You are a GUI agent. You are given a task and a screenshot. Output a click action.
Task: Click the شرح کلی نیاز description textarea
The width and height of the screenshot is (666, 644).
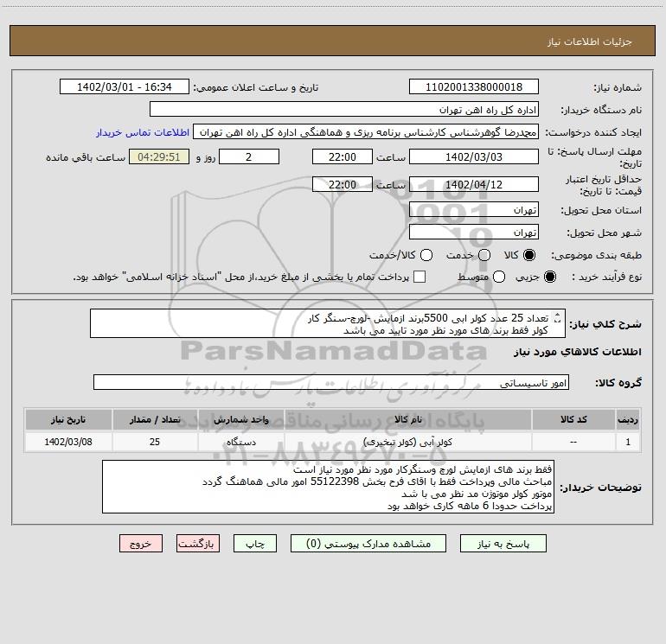(x=328, y=323)
